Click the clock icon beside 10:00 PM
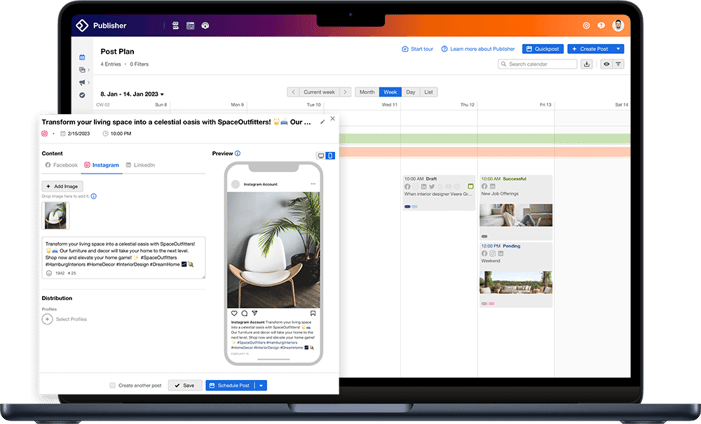 [106, 133]
